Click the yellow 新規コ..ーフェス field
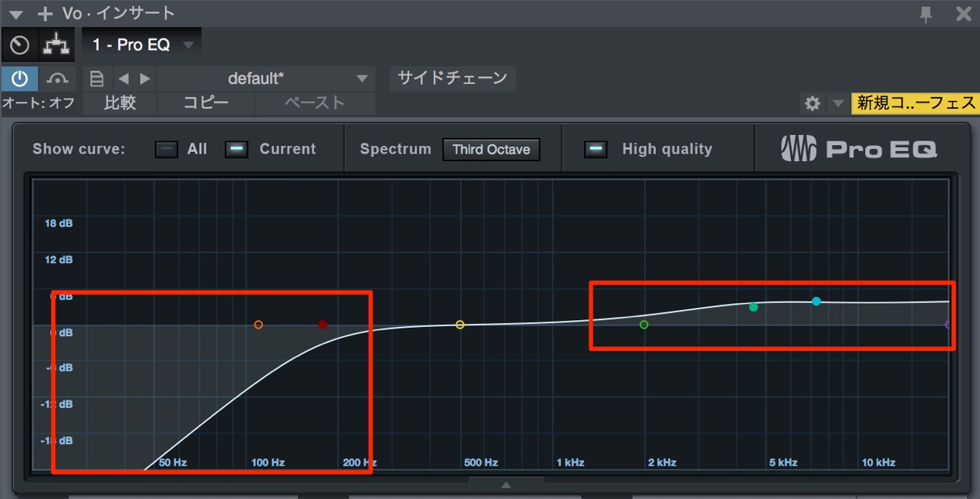Viewport: 980px width, 499px height. (x=915, y=103)
